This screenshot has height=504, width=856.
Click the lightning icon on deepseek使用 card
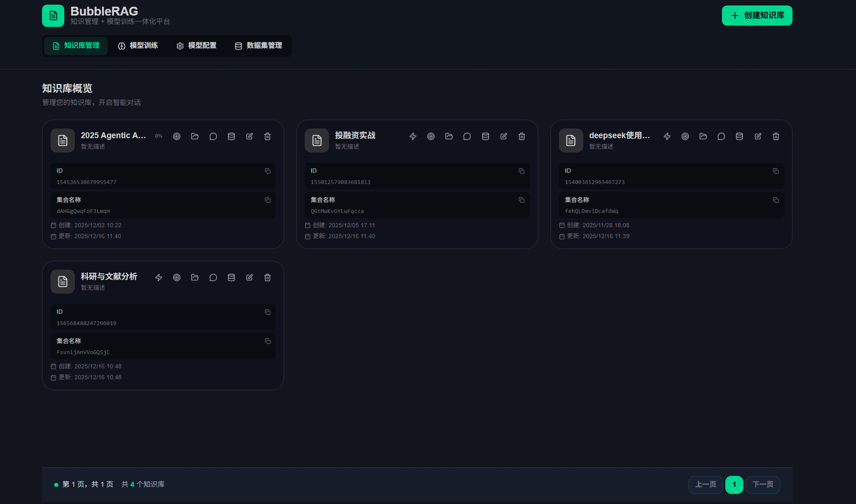[x=667, y=136]
